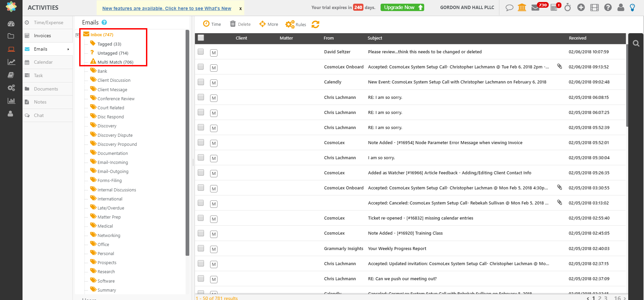Open the user profile icon in header
Viewport: 644px width, 300px height.
point(621,7)
